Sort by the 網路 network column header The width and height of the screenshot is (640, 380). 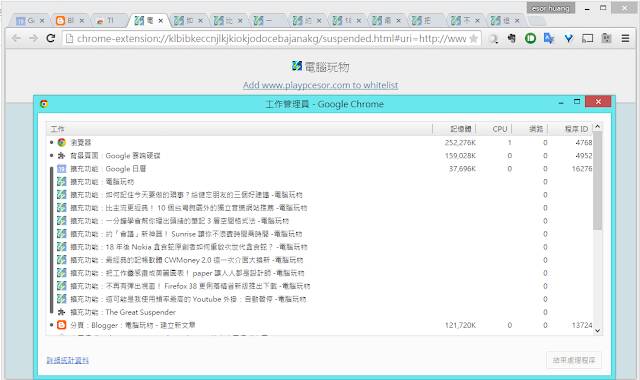(x=530, y=129)
